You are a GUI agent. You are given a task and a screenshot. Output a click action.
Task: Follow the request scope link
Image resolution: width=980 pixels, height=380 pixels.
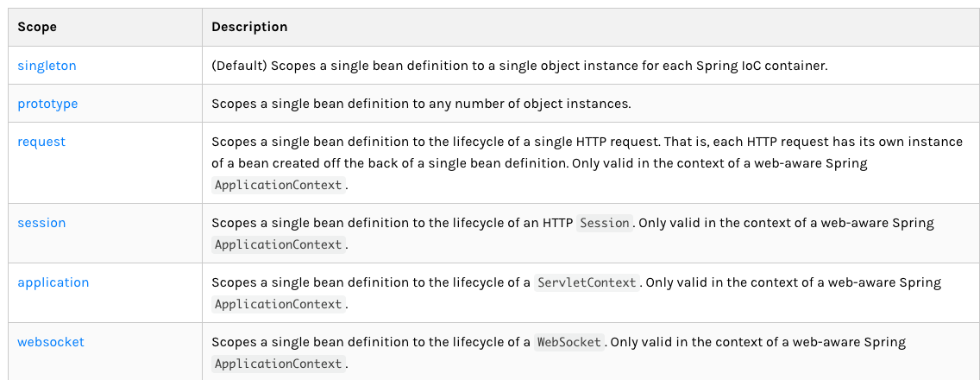(41, 142)
